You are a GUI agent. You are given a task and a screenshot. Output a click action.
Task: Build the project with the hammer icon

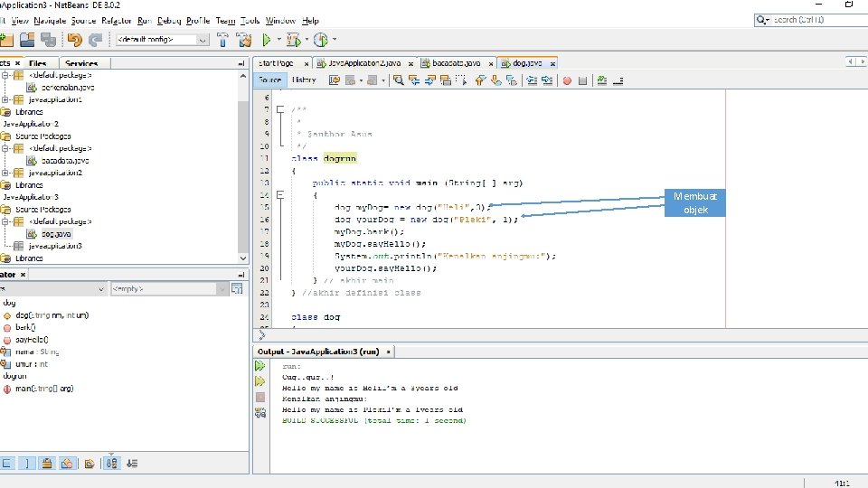coord(222,39)
